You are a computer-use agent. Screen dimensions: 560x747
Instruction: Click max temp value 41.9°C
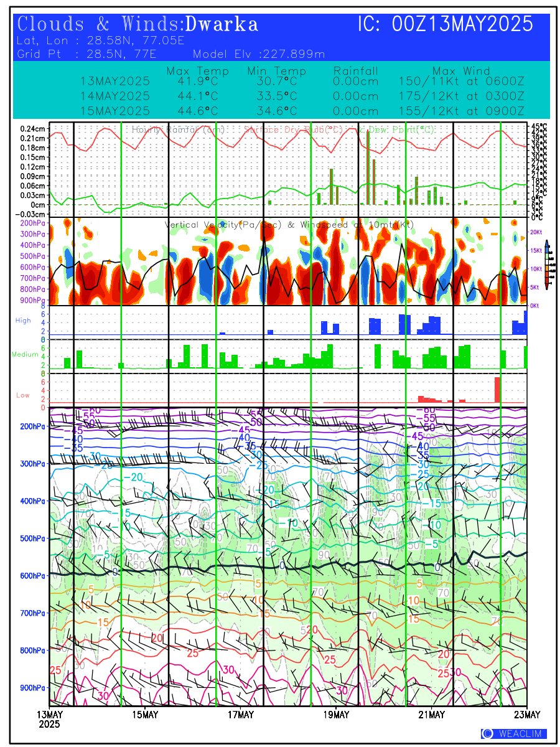point(197,82)
